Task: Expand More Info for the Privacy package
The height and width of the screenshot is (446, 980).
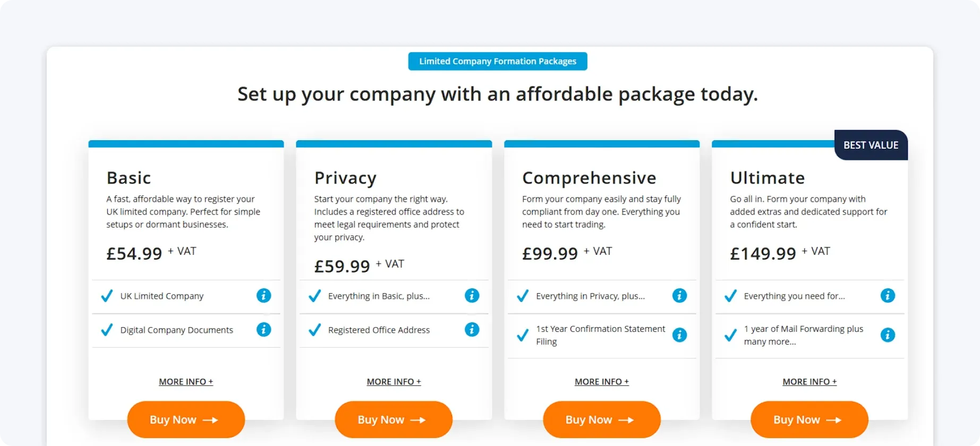Action: (x=394, y=381)
